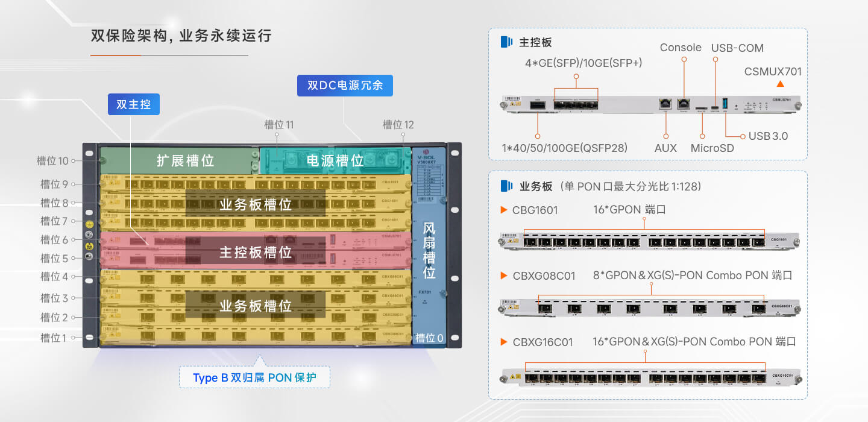Click the 电源槽位 power slot area
868x422 pixels.
tap(335, 160)
